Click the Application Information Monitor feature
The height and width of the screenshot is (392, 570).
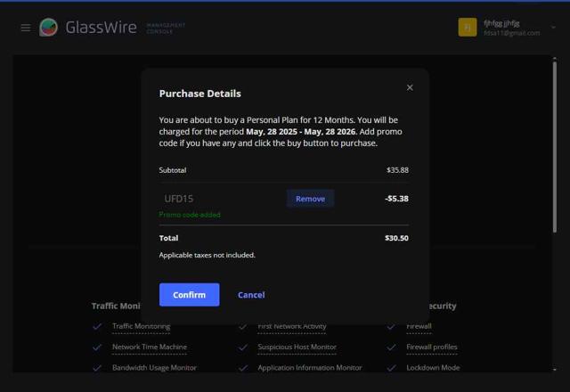pos(310,368)
